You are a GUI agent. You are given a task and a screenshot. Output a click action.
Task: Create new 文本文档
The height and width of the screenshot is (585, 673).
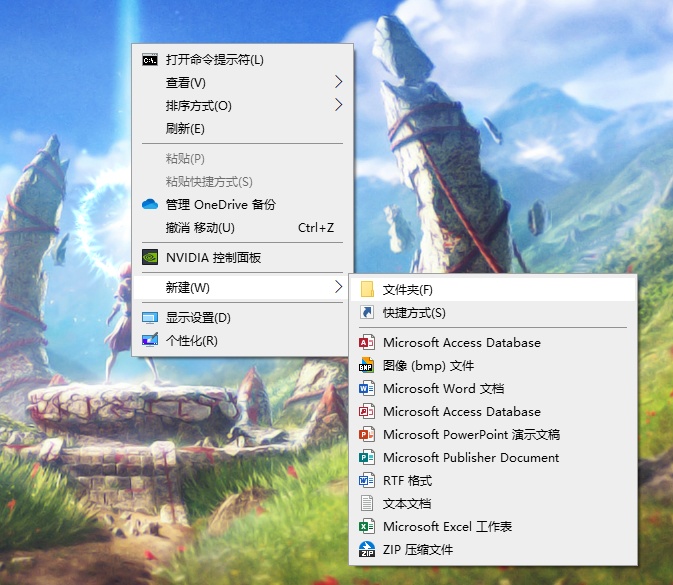click(x=493, y=503)
